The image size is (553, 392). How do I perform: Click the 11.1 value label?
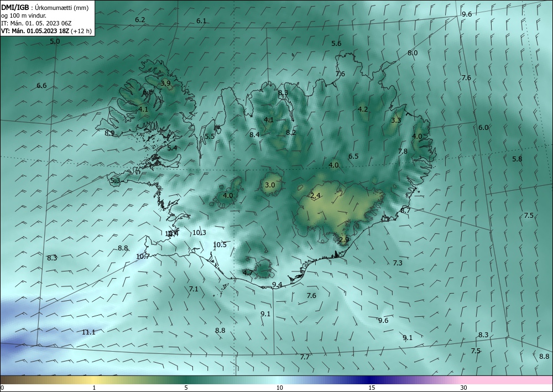pyautogui.click(x=88, y=332)
